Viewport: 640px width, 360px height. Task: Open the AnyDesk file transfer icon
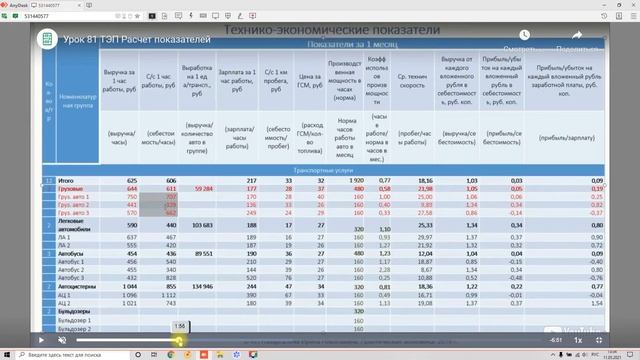pyautogui.click(x=164, y=16)
